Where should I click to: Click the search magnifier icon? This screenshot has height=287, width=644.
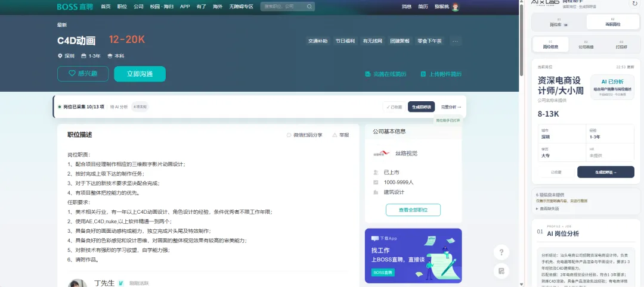[x=309, y=7]
